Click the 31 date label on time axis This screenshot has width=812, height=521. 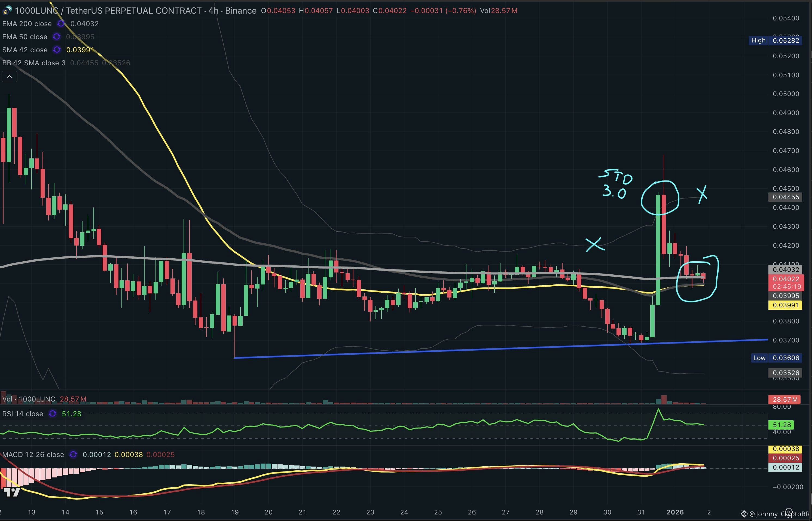[641, 512]
